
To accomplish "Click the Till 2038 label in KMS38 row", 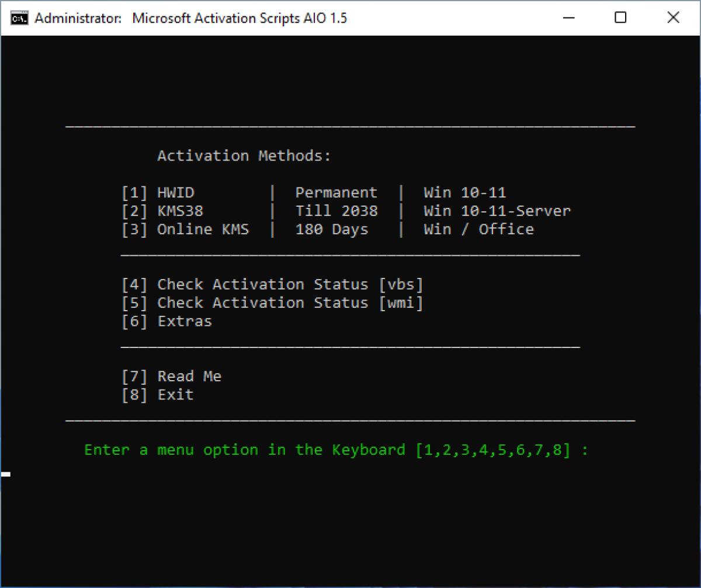I will [x=336, y=211].
